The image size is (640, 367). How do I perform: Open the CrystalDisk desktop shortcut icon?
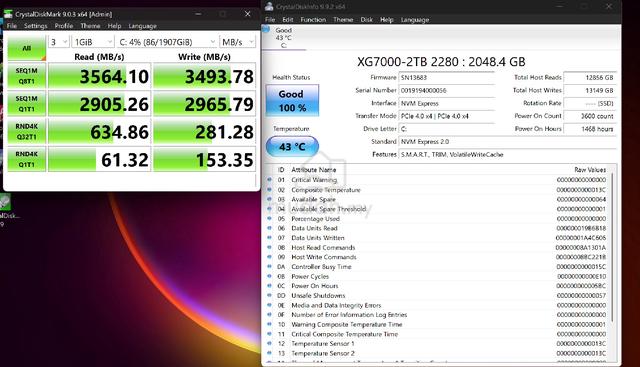(5, 202)
